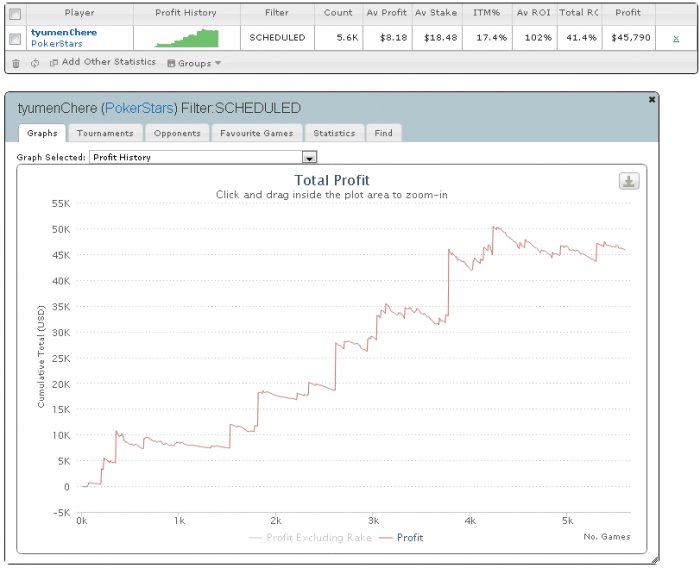This screenshot has width=700, height=574.
Task: Click the PokerStars link under player name
Action: point(57,44)
